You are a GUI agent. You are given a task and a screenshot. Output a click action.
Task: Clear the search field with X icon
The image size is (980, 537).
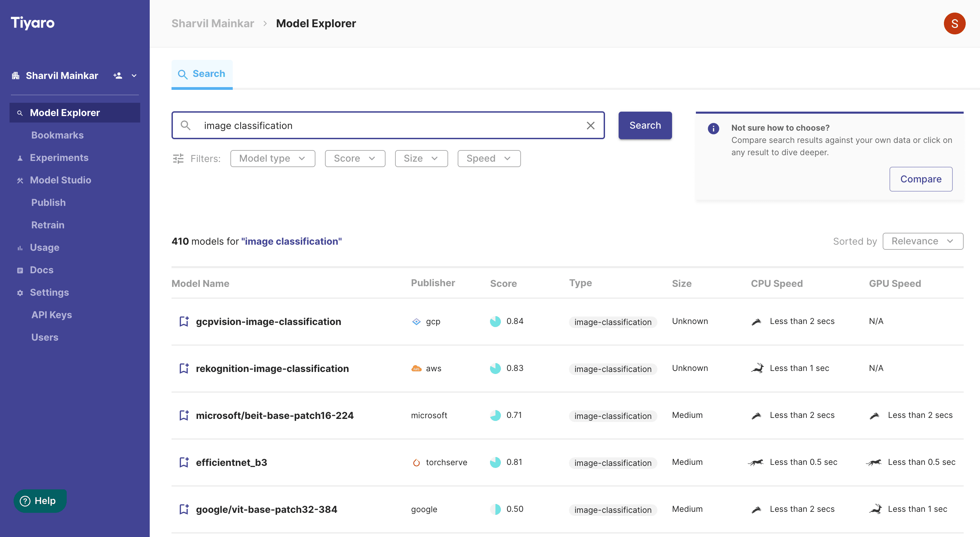tap(590, 125)
